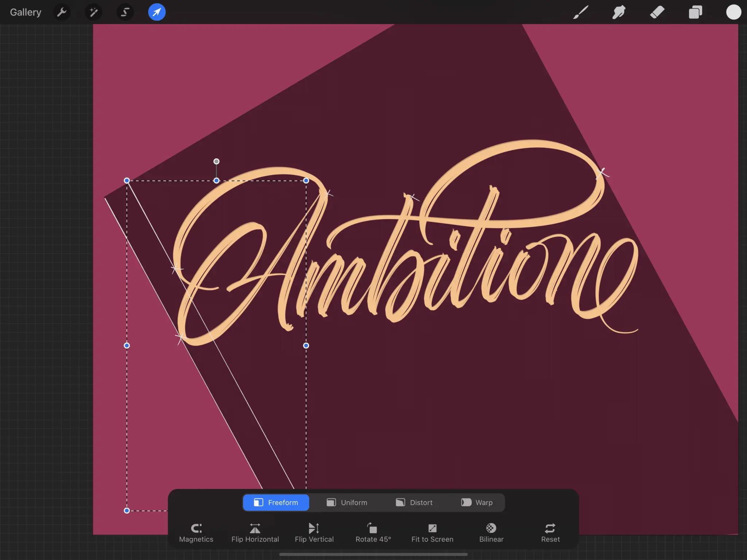
Task: Select the Eraser tool
Action: click(657, 12)
